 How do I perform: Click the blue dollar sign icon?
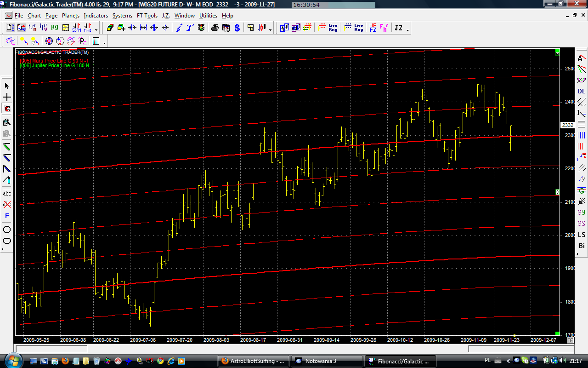point(237,28)
